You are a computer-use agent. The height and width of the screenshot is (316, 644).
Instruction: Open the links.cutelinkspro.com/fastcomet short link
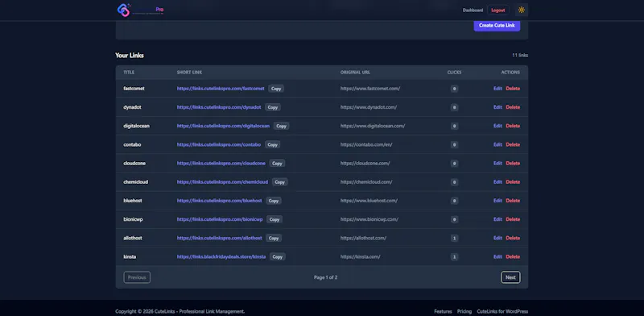pyautogui.click(x=221, y=89)
